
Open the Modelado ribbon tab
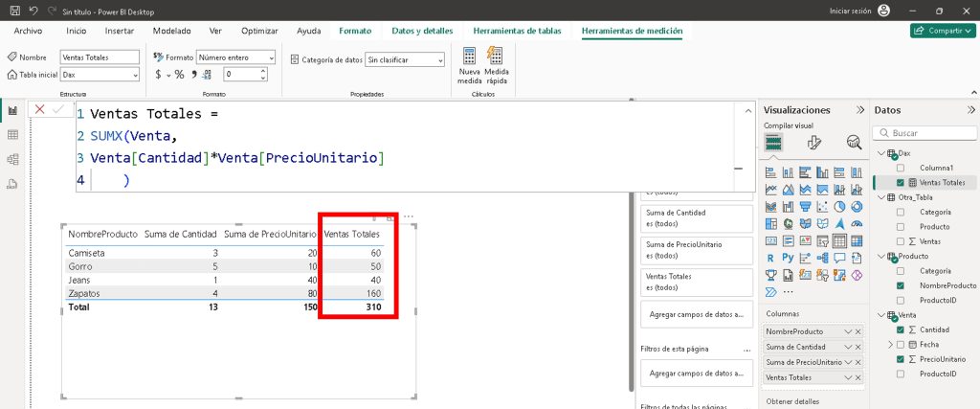click(x=171, y=31)
